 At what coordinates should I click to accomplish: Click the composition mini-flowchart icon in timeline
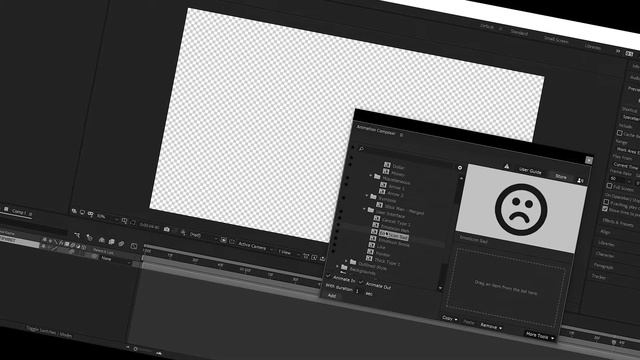pos(77,235)
